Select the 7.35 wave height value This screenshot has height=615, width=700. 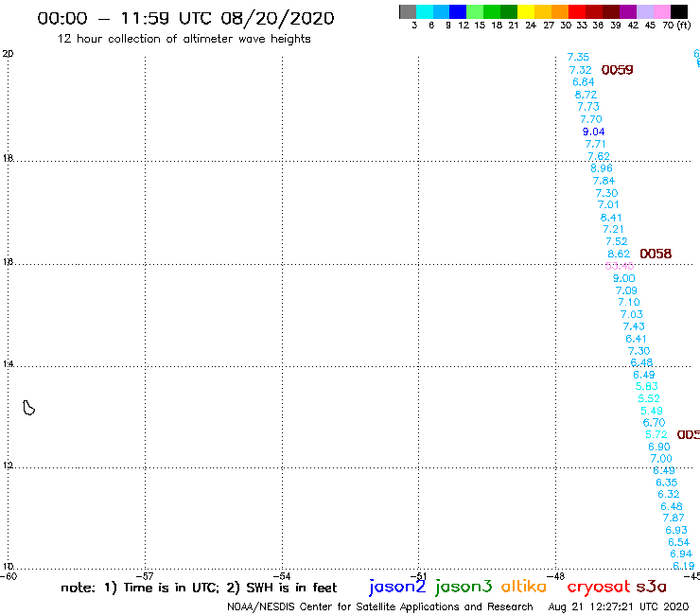[x=578, y=57]
